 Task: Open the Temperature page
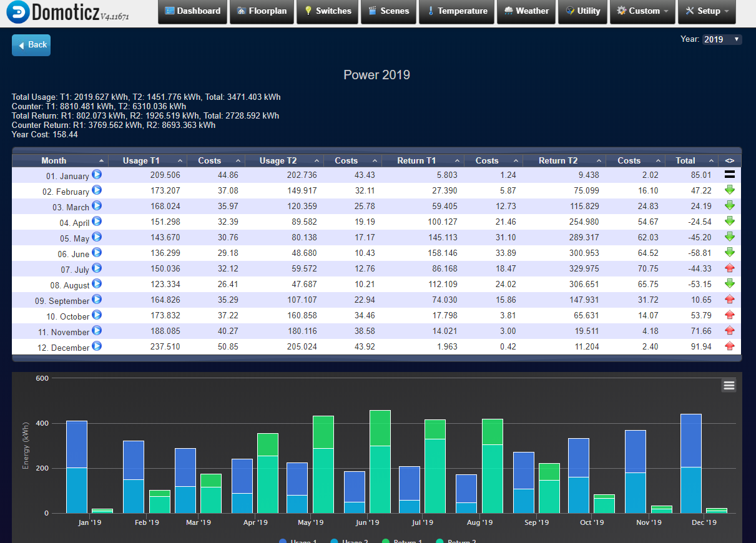pos(456,11)
